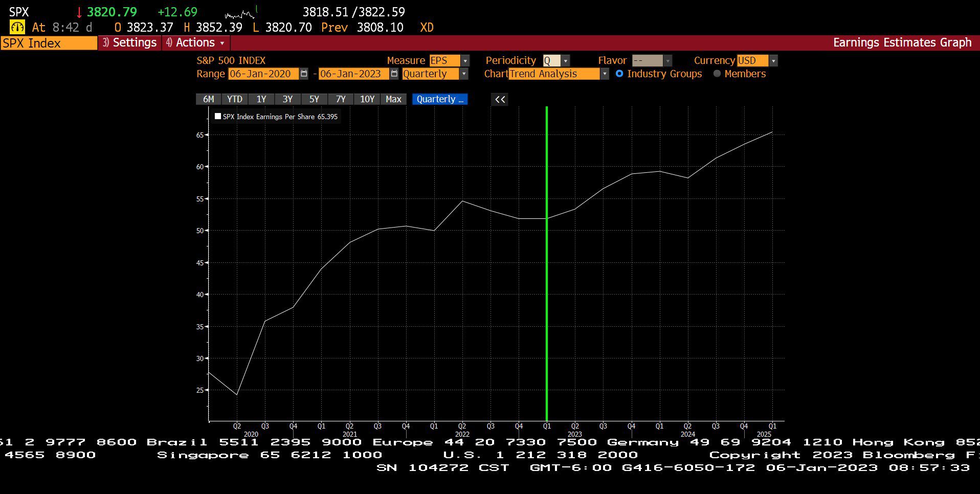
Task: Click the XD indicator text
Action: (x=427, y=28)
